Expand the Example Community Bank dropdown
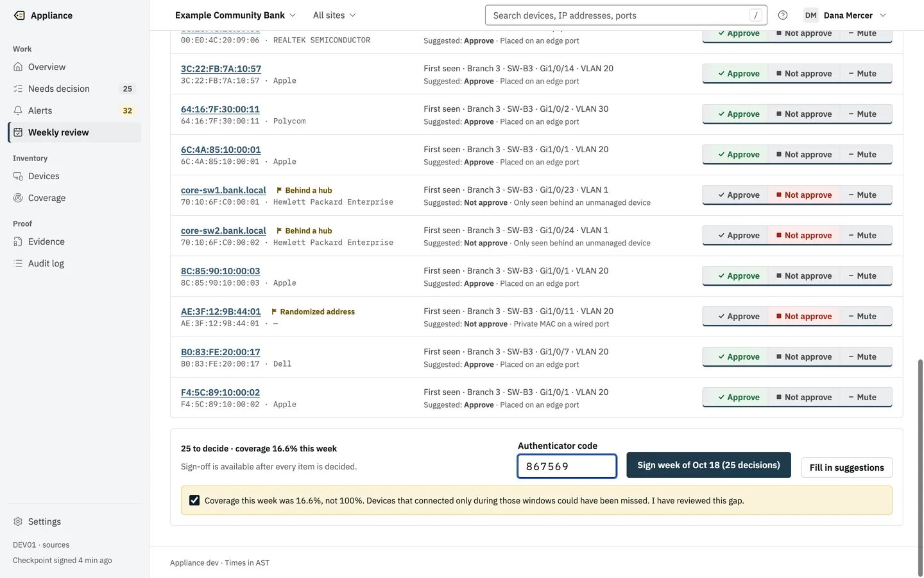Image resolution: width=924 pixels, height=578 pixels. tap(235, 15)
